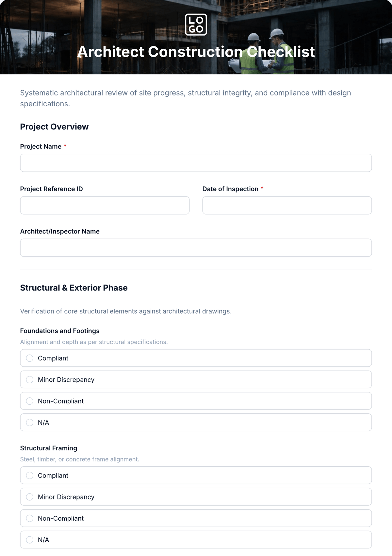Select Compliant for Structural Framing
This screenshot has height=556, width=392.
196,475
